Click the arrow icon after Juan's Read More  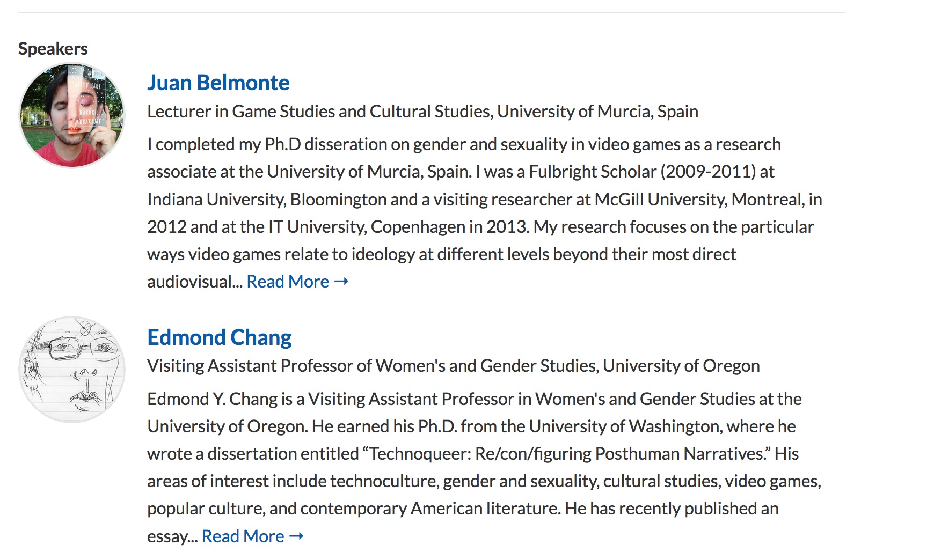click(341, 282)
